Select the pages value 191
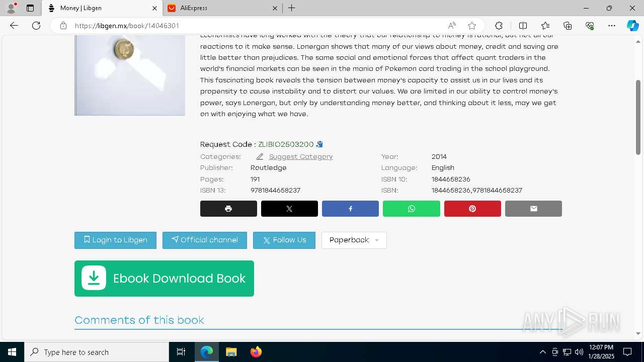The image size is (644, 362). point(255,179)
